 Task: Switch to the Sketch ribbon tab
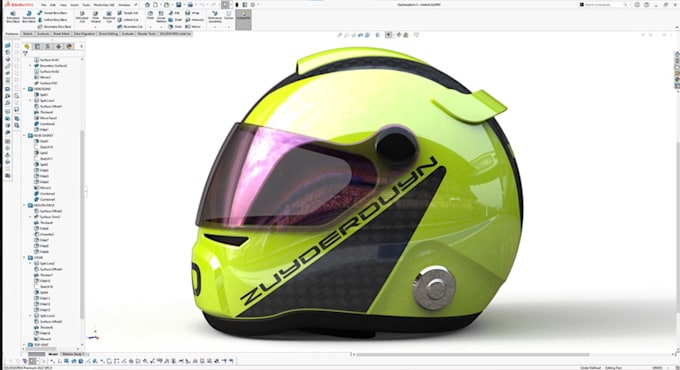tap(27, 33)
